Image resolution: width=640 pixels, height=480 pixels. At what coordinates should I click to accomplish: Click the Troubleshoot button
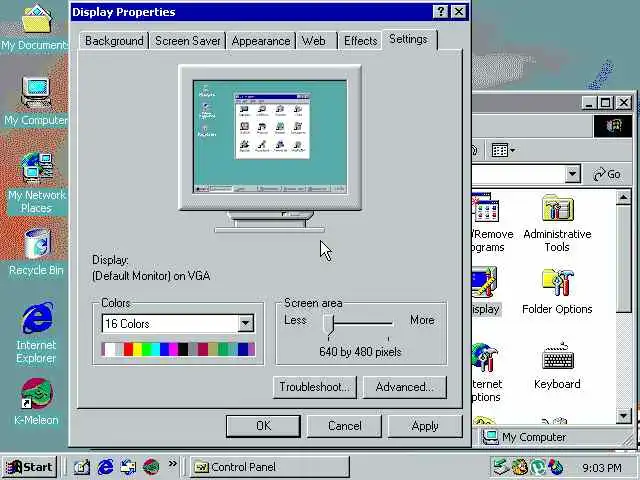pos(315,387)
